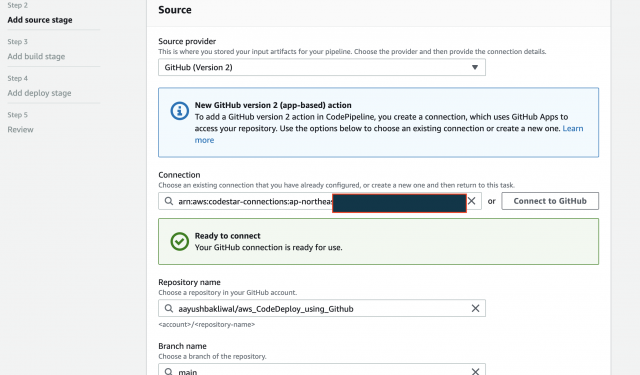Viewport: 640px width, 375px height.
Task: Select GitHub (Version 2) provider field
Action: point(322,67)
